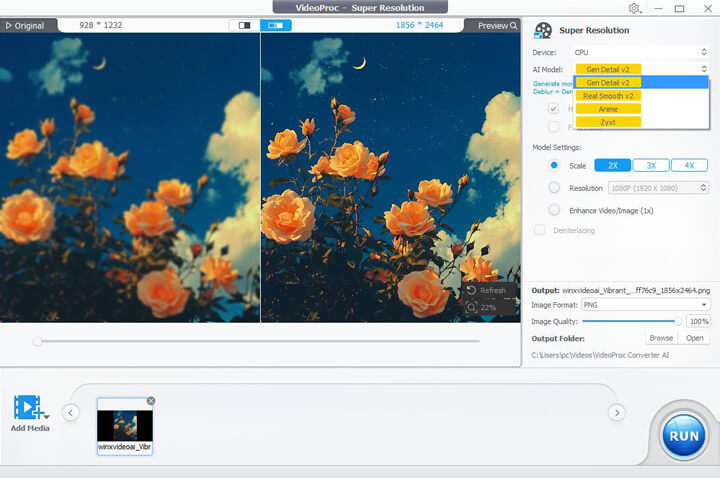Click the Browse output folder button
The height and width of the screenshot is (478, 720).
tap(660, 338)
